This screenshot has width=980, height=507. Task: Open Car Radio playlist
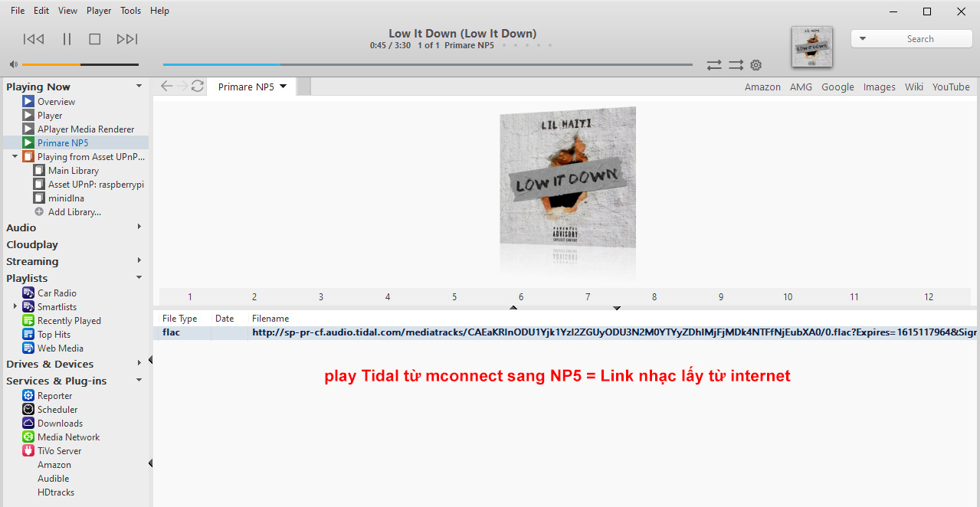point(57,293)
